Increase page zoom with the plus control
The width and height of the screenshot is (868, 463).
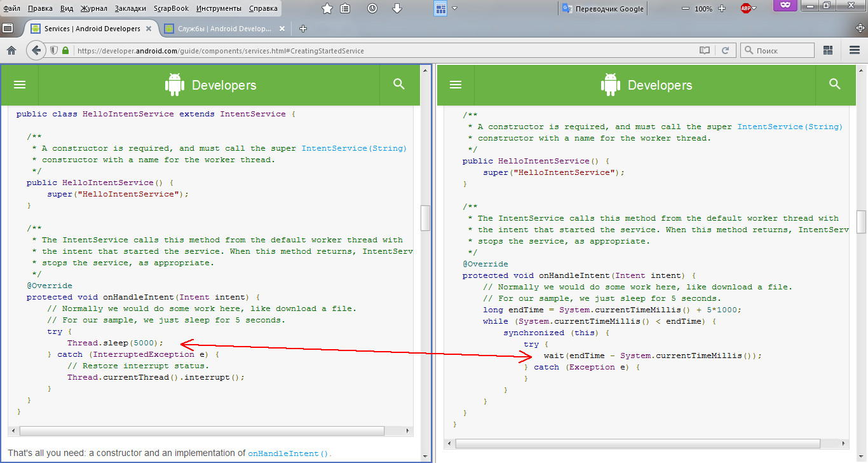[721, 8]
